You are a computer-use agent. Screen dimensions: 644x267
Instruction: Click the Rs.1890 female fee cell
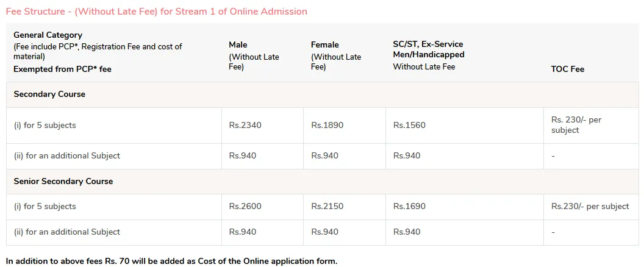point(327,125)
